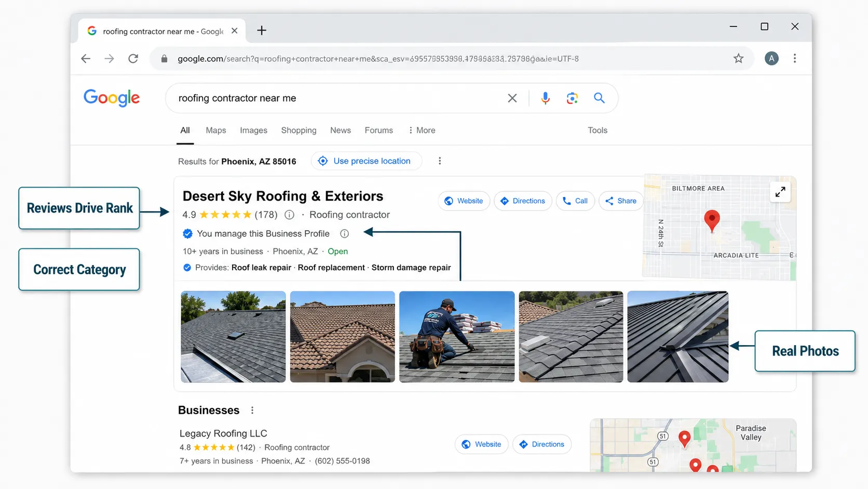Bookmark this page with the star icon
The width and height of the screenshot is (868, 489).
click(x=738, y=59)
